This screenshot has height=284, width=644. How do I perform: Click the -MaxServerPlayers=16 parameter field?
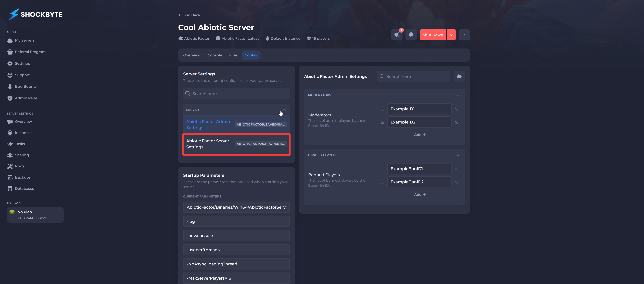tap(236, 278)
